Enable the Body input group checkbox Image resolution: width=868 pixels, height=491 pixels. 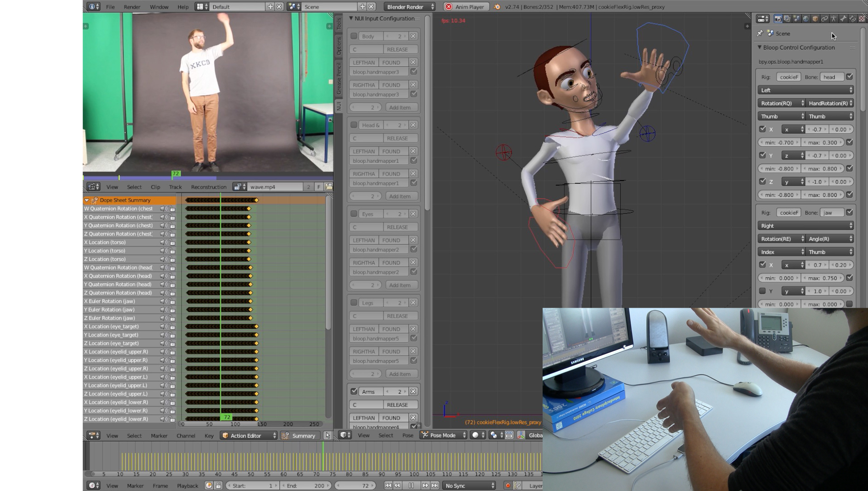(x=354, y=36)
